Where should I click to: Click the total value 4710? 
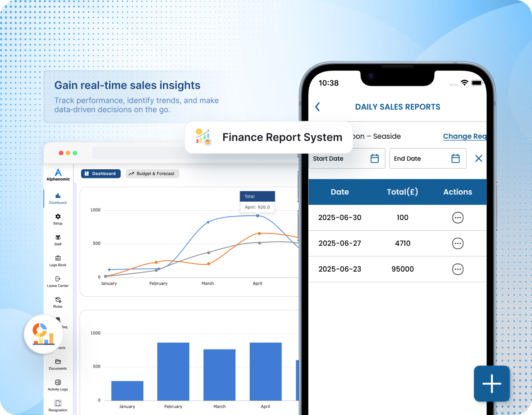402,243
